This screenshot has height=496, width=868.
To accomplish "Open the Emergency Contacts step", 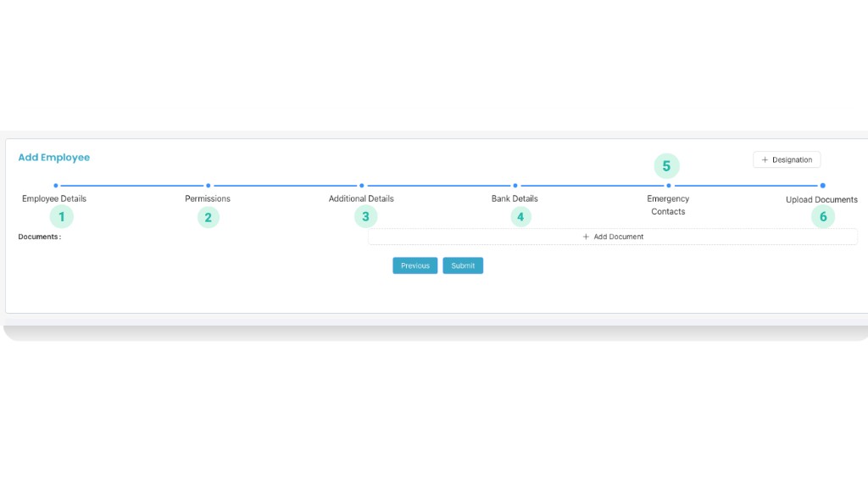I will (x=668, y=204).
